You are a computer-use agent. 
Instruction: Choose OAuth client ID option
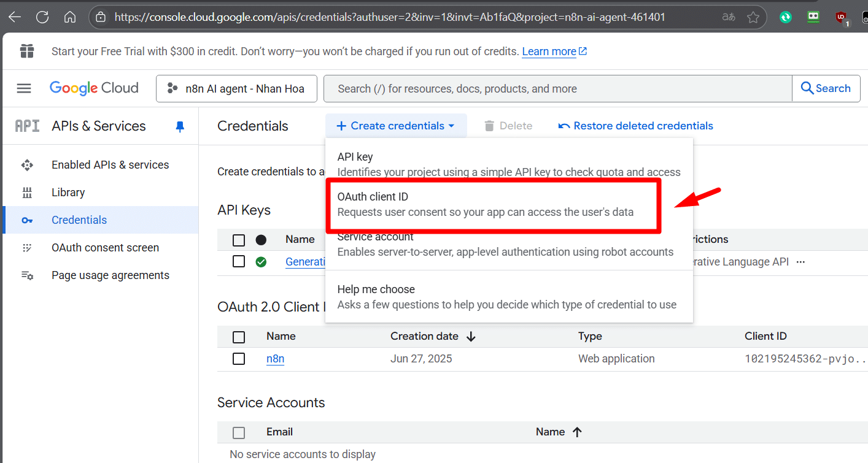point(509,204)
